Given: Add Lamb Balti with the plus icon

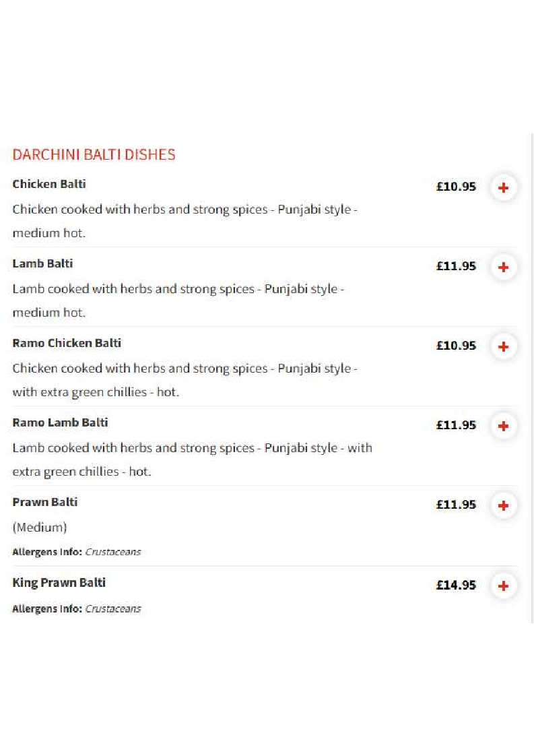Looking at the screenshot, I should click(x=503, y=267).
